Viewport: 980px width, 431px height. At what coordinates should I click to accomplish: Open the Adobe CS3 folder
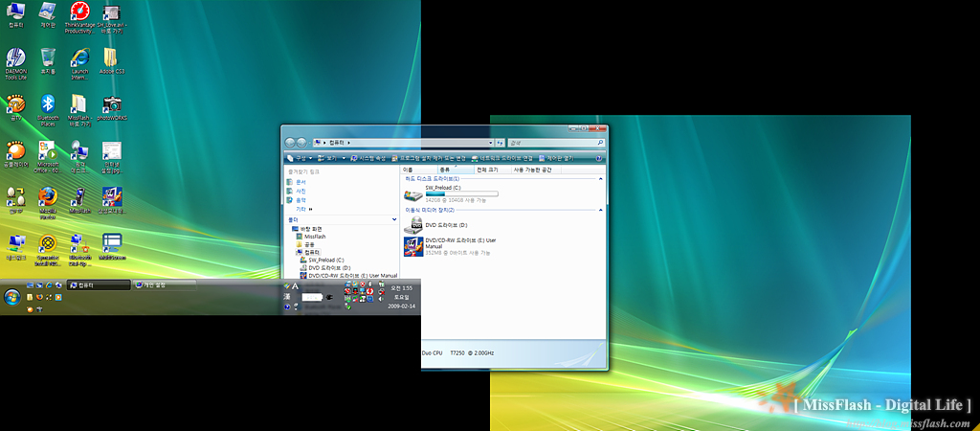(112, 61)
